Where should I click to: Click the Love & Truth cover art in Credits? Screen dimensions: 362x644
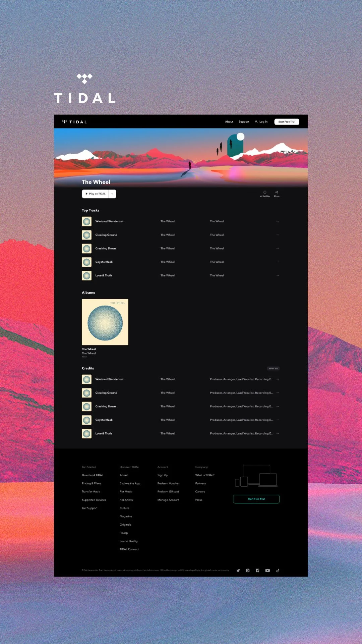click(x=87, y=434)
